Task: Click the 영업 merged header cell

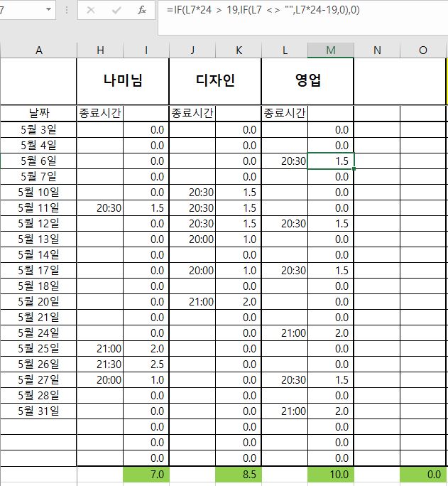Action: (307, 81)
